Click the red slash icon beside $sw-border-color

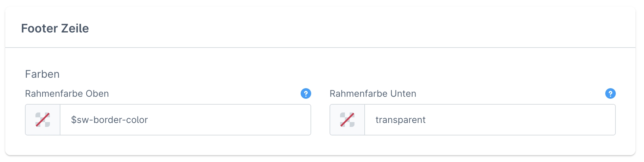[43, 120]
